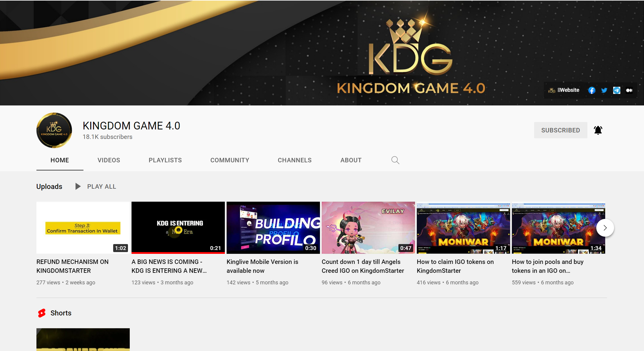Image resolution: width=644 pixels, height=351 pixels.
Task: Switch to the VIDEOS tab
Action: [x=109, y=160]
